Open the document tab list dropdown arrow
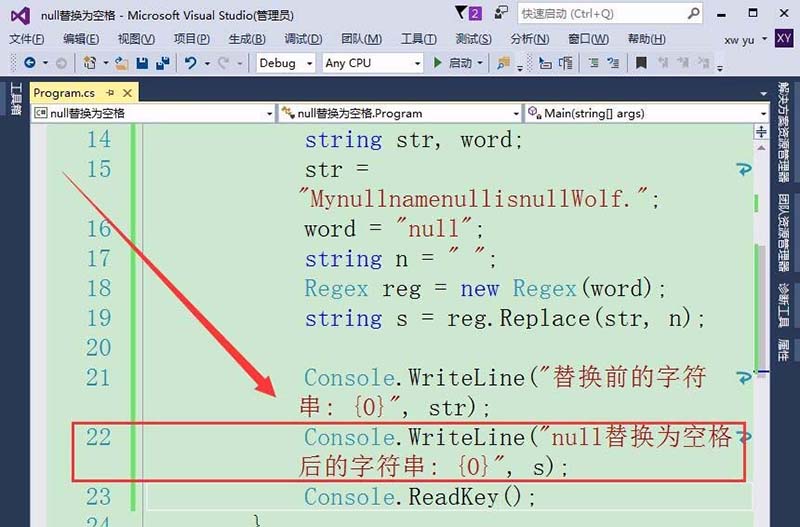Image resolution: width=800 pixels, height=527 pixels. (763, 94)
